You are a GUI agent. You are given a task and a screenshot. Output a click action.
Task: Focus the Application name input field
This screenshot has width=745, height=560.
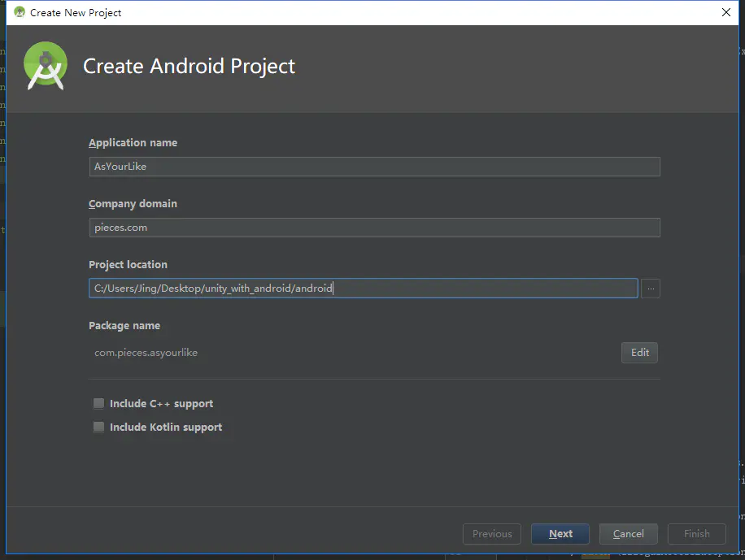(374, 167)
